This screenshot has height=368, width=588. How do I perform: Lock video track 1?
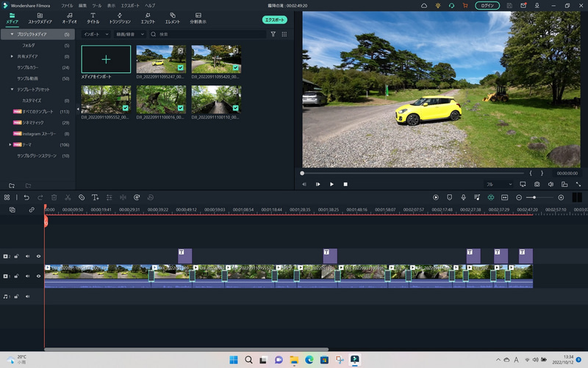pyautogui.click(x=16, y=276)
